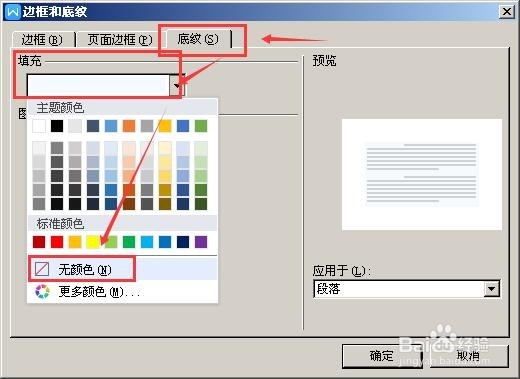This screenshot has width=520, height=379.
Task: Select the 底纹(S) tab
Action: [x=198, y=39]
